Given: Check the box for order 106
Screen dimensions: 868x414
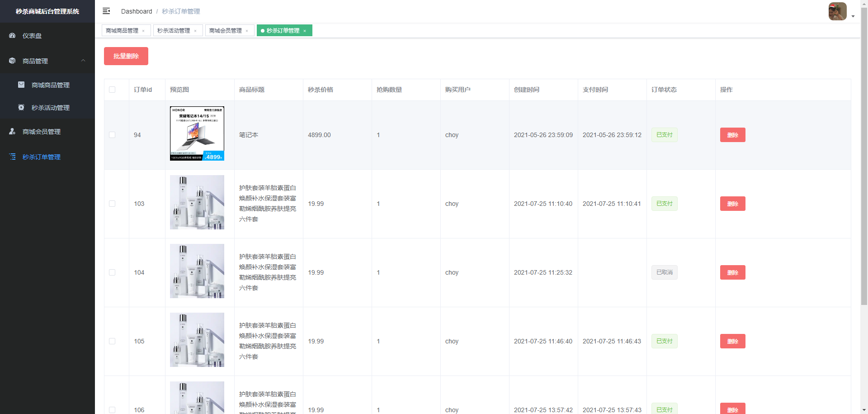Looking at the screenshot, I should 112,410.
